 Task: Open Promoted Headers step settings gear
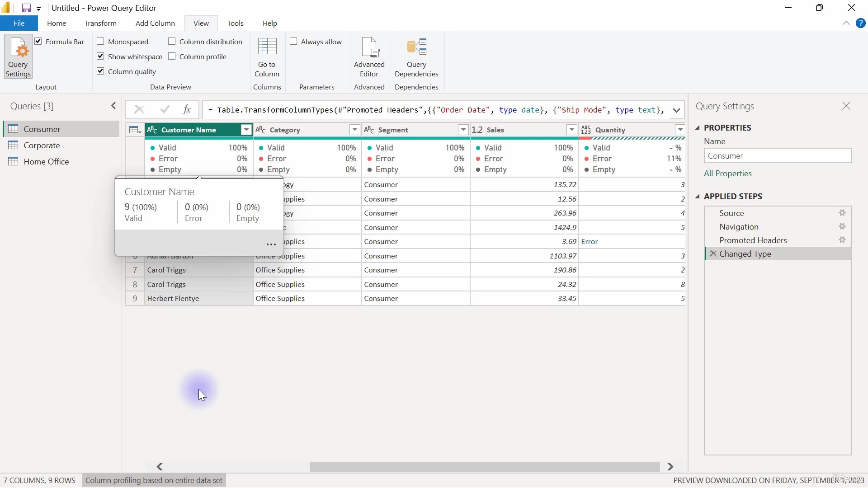tap(842, 240)
